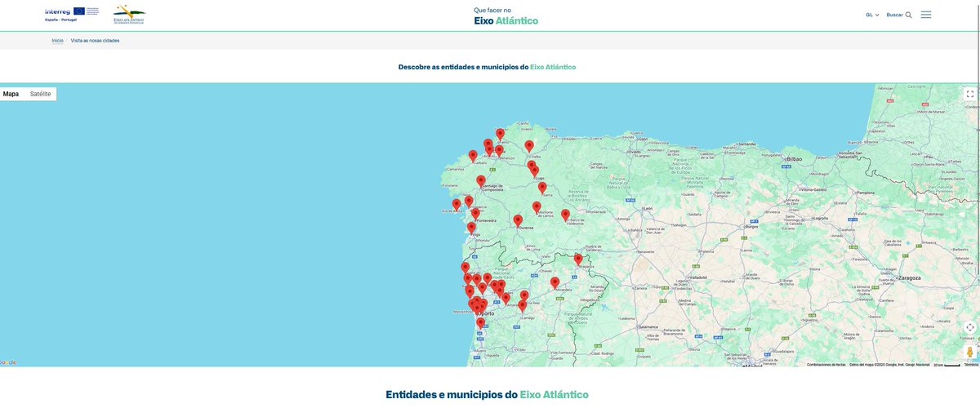Click the map pin at Carballo
Screen dimensions: 980x408
473,156
